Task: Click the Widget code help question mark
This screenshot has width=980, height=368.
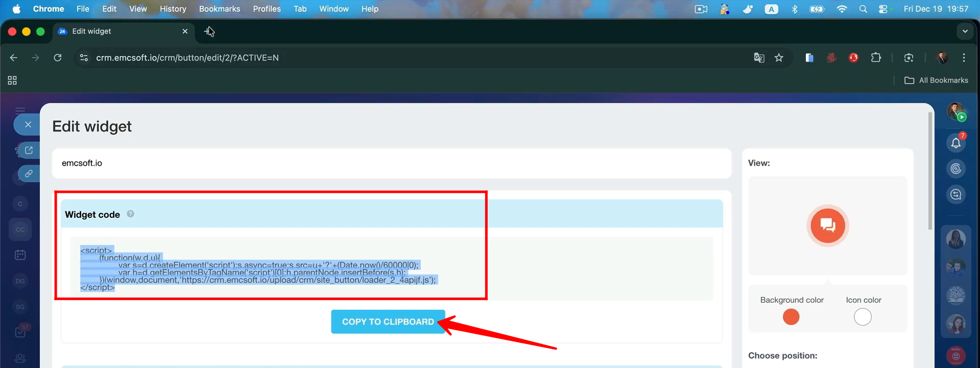Action: coord(131,214)
